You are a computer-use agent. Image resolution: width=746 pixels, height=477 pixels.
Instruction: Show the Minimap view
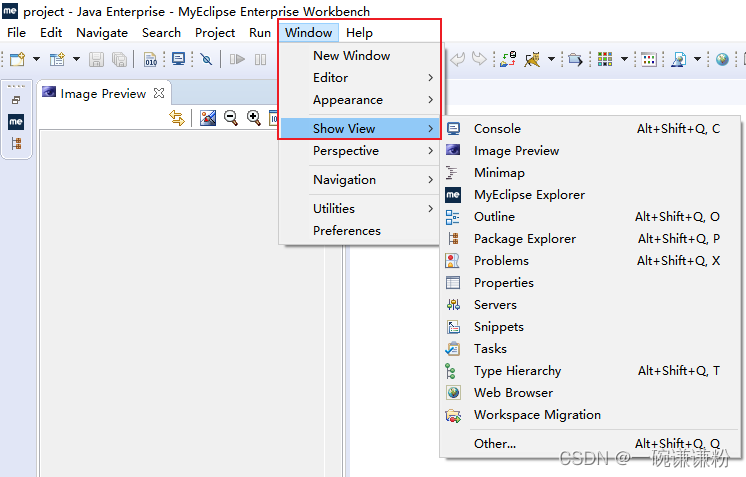pos(589,173)
